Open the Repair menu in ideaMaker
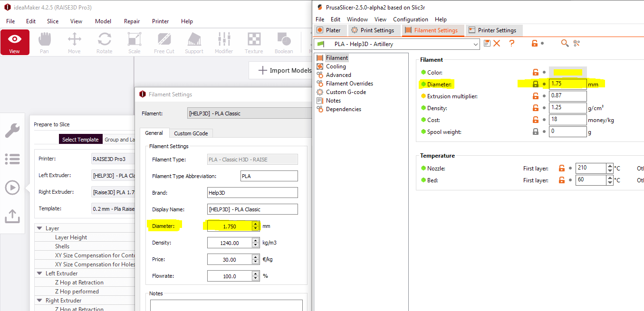Viewport: 644px width, 311px height. 132,21
